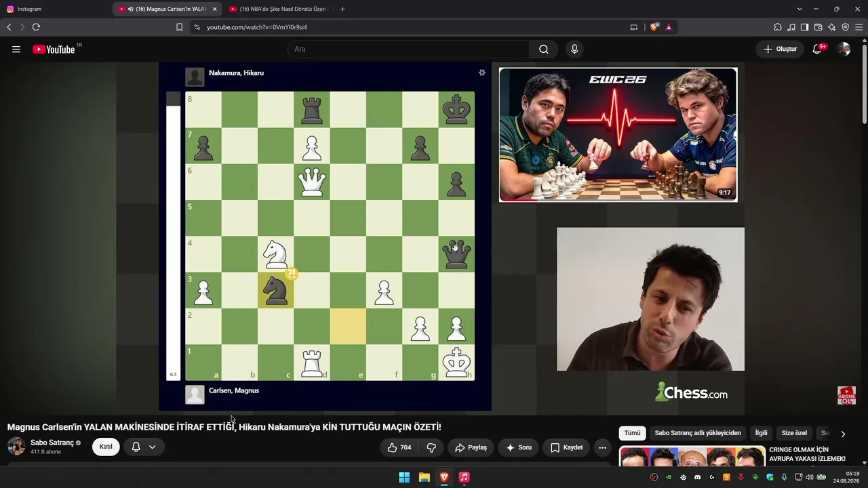Image resolution: width=868 pixels, height=488 pixels.
Task: Click the browser address bar URL
Action: tap(257, 27)
